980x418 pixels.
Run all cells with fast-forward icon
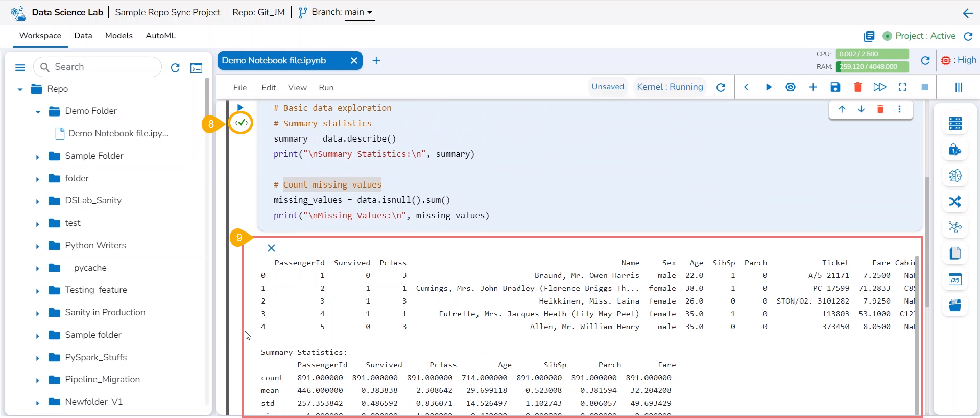(879, 87)
